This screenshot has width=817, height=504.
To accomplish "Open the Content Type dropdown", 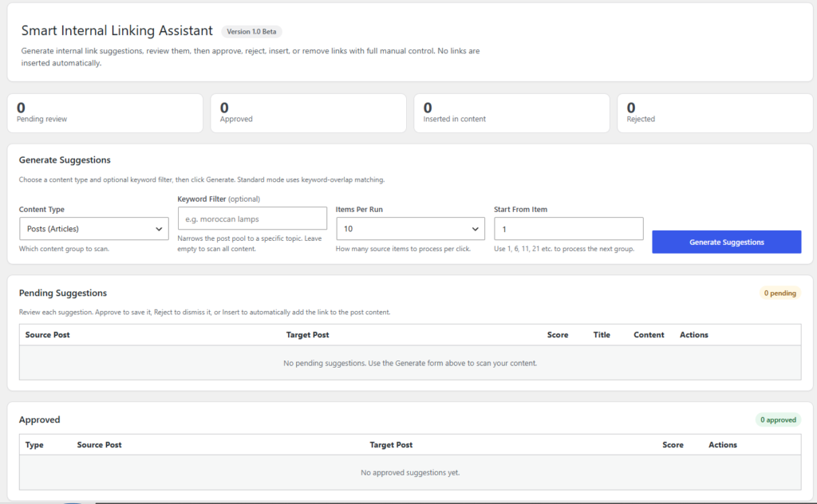I will click(94, 229).
